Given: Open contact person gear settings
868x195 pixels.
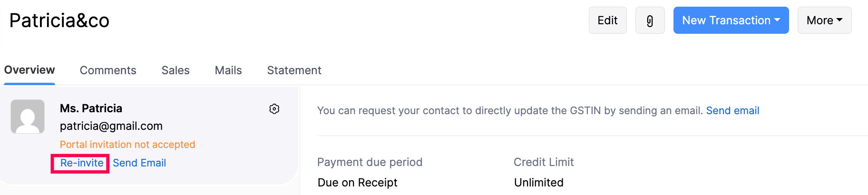Looking at the screenshot, I should [x=274, y=109].
